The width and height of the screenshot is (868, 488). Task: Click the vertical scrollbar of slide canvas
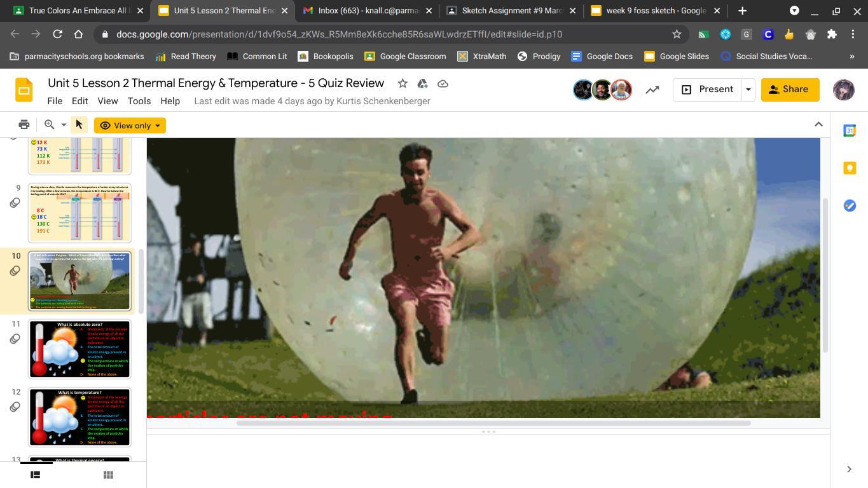coord(825,274)
